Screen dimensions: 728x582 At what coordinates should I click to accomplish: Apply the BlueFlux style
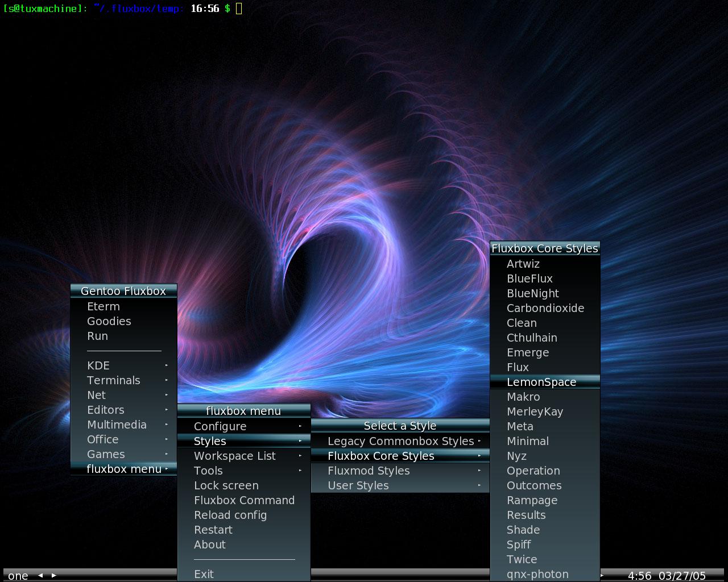pyautogui.click(x=545, y=278)
